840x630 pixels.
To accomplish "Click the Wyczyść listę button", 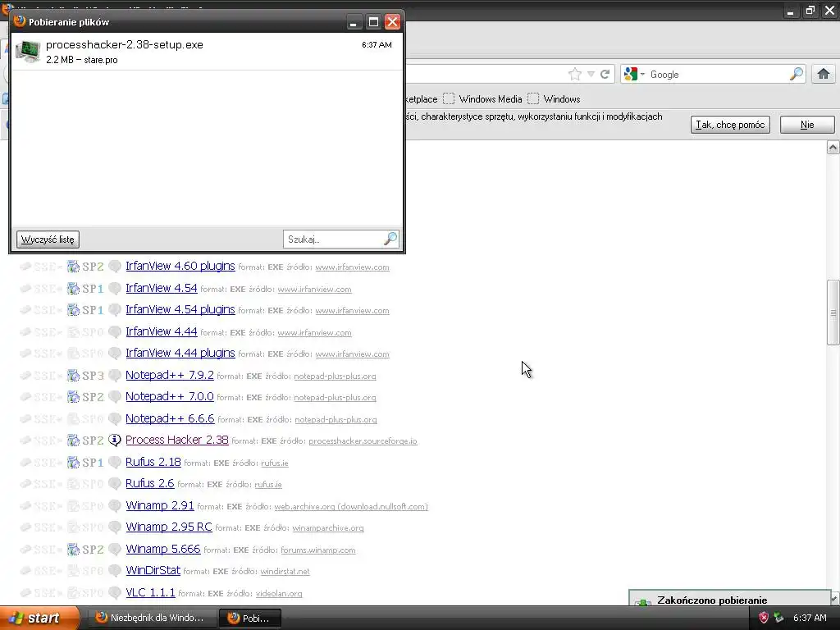I will click(x=48, y=240).
